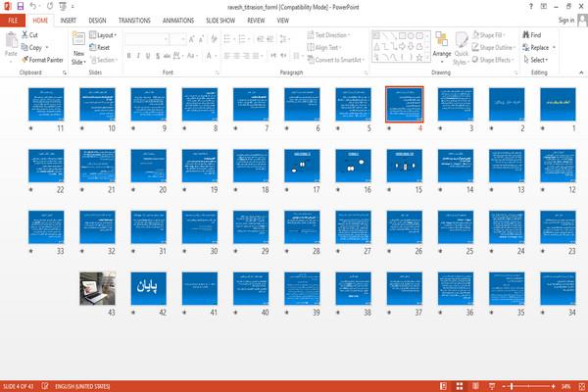Viewport: 588px width, 392px height.
Task: Select slide 43 laptop photo thumbnail
Action: point(97,288)
